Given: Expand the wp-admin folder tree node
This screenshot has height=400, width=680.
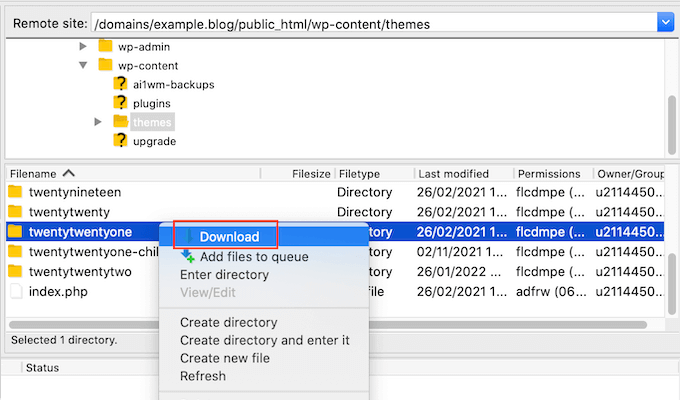Looking at the screenshot, I should tap(83, 46).
